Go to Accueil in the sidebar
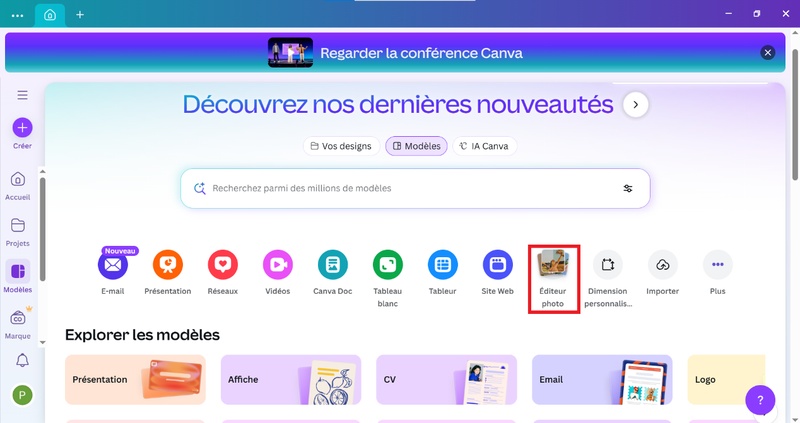Viewport: 800px width, 423px height. (x=18, y=186)
